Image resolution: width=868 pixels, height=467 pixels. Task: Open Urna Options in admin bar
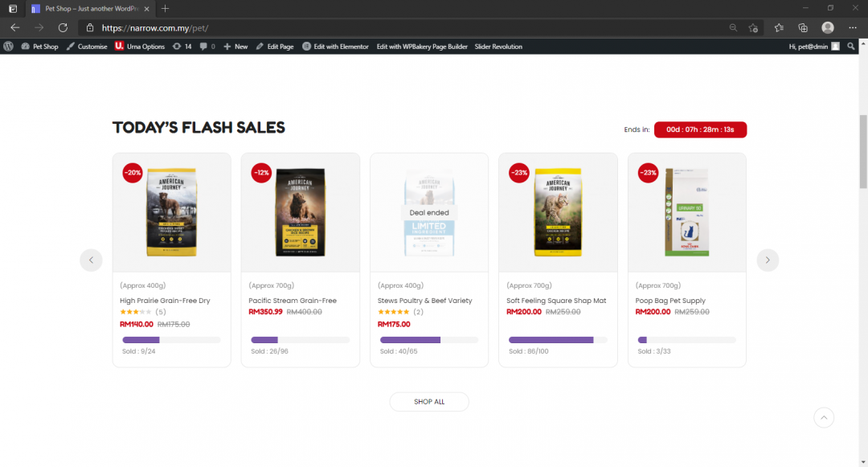[140, 47]
